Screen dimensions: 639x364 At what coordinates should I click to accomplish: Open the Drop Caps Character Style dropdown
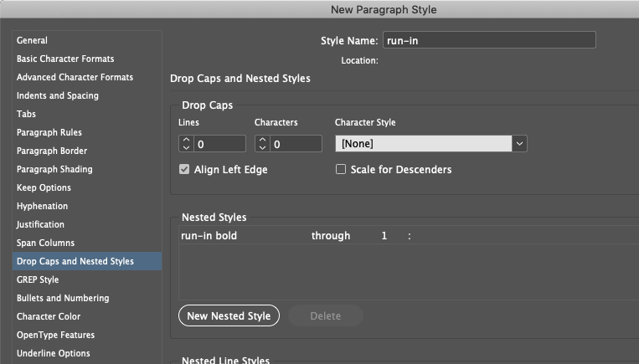(519, 144)
